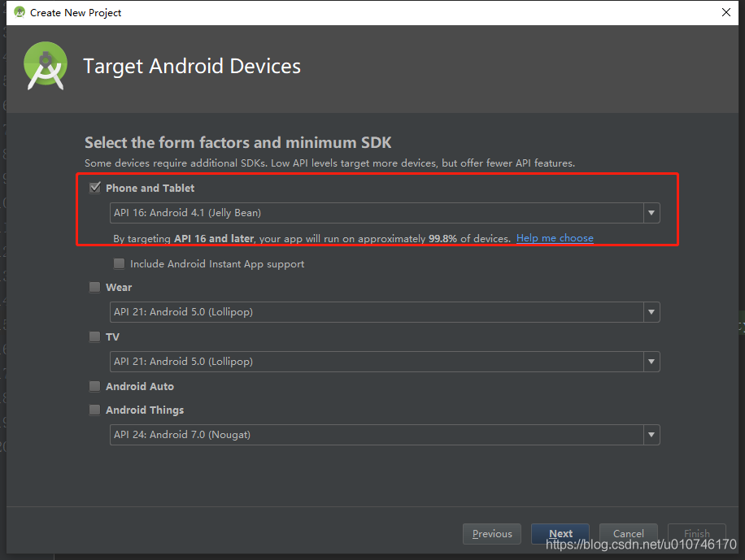Image resolution: width=745 pixels, height=560 pixels.
Task: Select the Android Things checkbox
Action: pyautogui.click(x=95, y=410)
